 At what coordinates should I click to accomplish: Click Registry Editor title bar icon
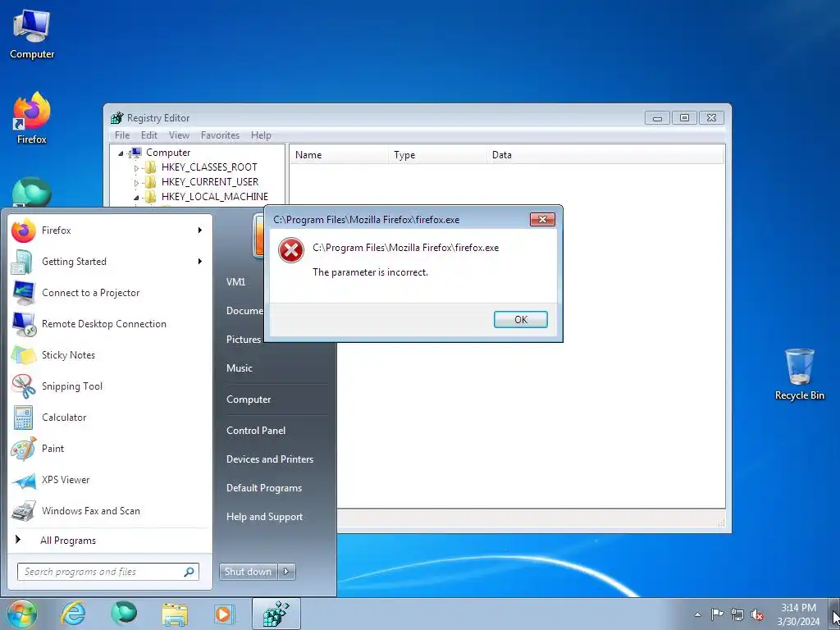[x=116, y=118]
